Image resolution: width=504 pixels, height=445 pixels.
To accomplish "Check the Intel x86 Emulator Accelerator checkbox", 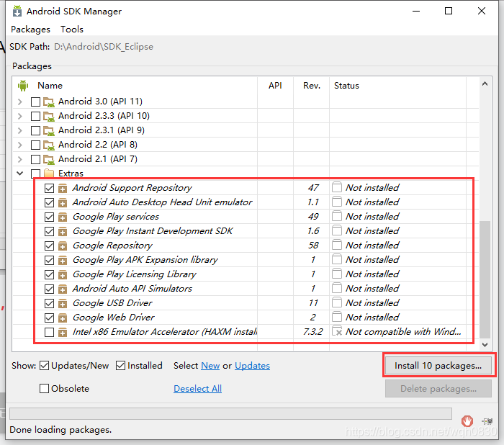I will 49,332.
